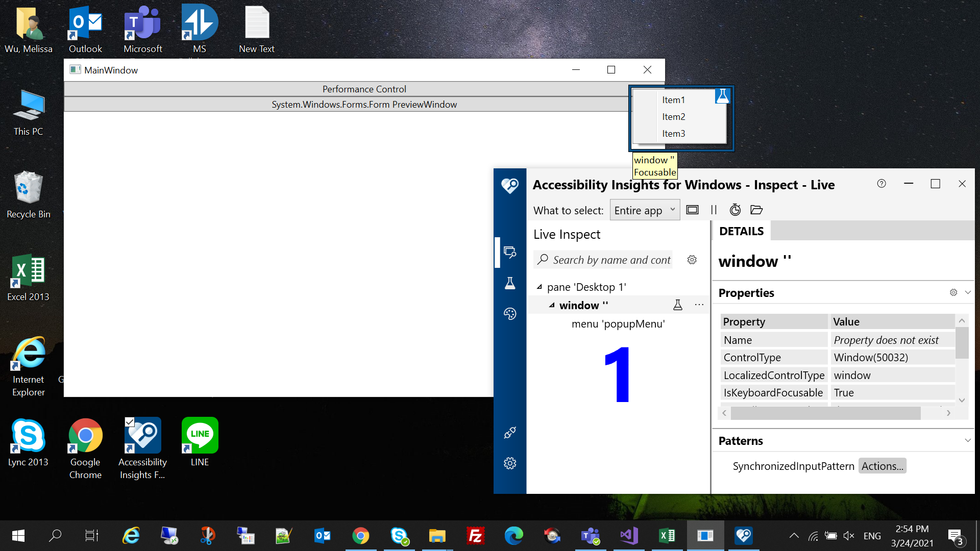The width and height of the screenshot is (980, 551).
Task: Click the connect plug sidebar icon
Action: (510, 433)
